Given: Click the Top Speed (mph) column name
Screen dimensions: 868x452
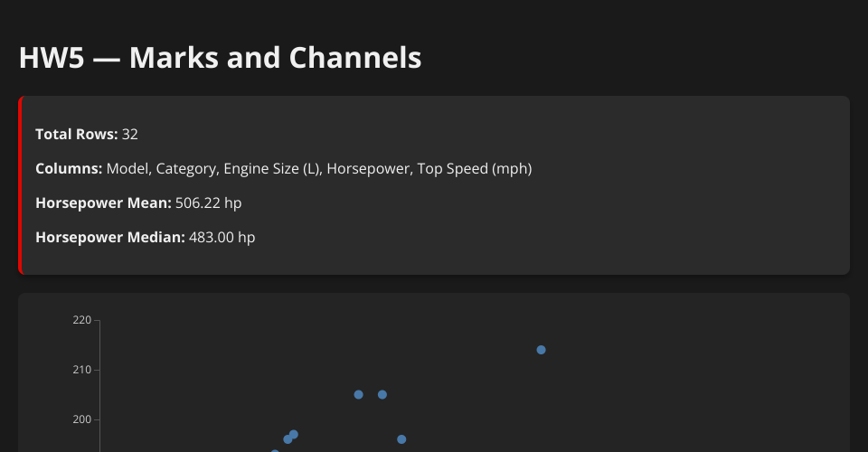Looking at the screenshot, I should point(475,169).
